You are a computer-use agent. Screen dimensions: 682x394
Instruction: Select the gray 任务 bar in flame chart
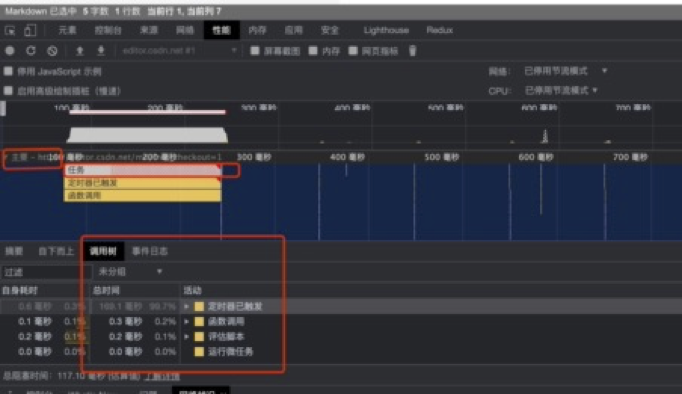142,170
